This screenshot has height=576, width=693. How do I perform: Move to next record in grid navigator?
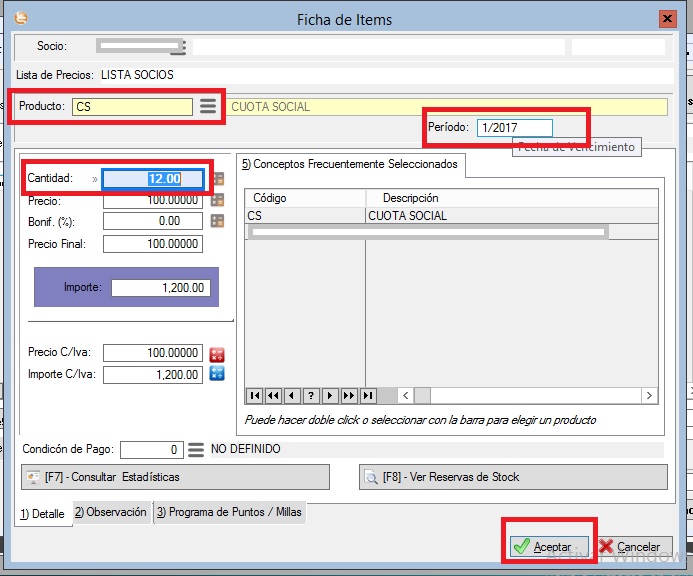click(330, 395)
